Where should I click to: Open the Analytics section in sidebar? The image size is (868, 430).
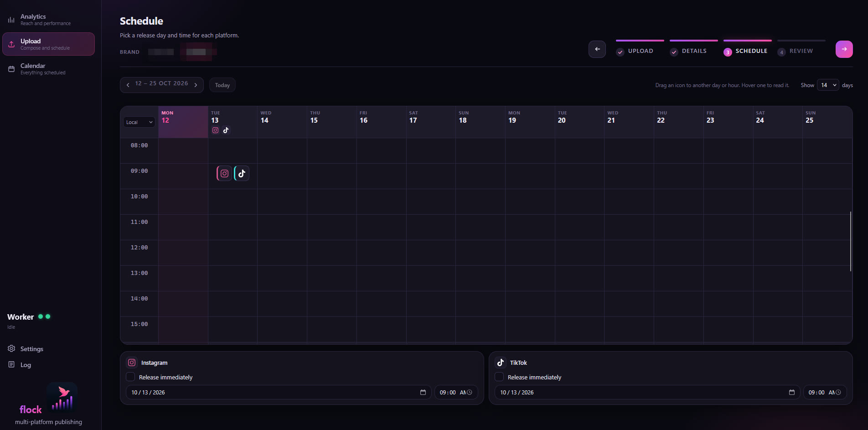[x=48, y=20]
